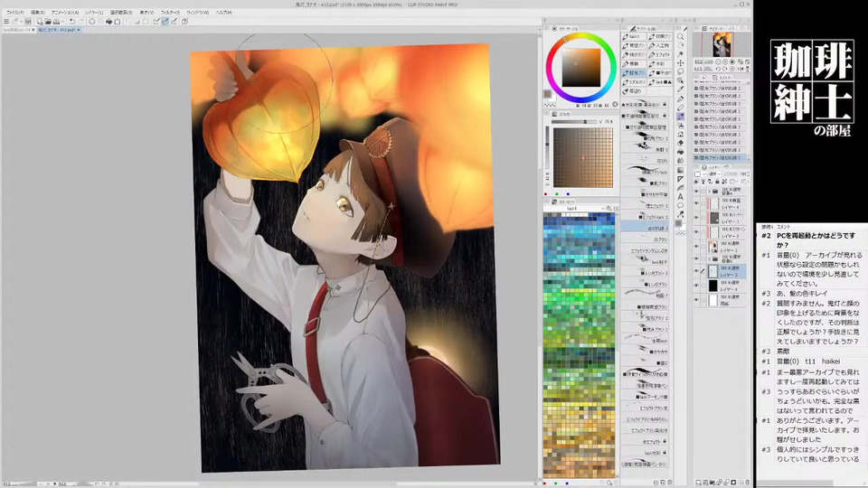
Task: Click the Navigator rotate left icon
Action: pos(718,69)
